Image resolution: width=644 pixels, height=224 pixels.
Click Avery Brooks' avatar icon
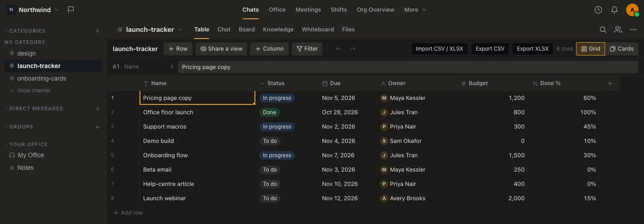point(384,198)
